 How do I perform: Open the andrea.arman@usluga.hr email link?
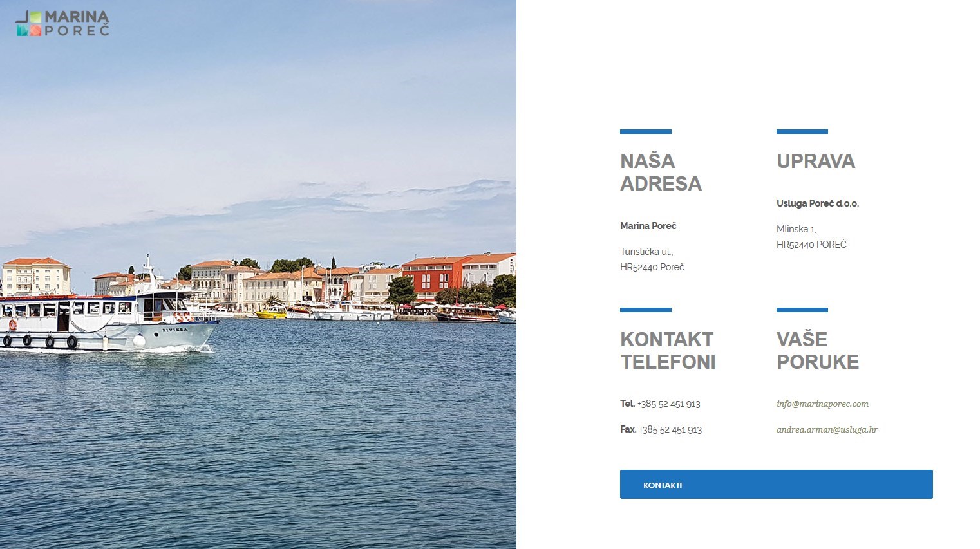[827, 430]
